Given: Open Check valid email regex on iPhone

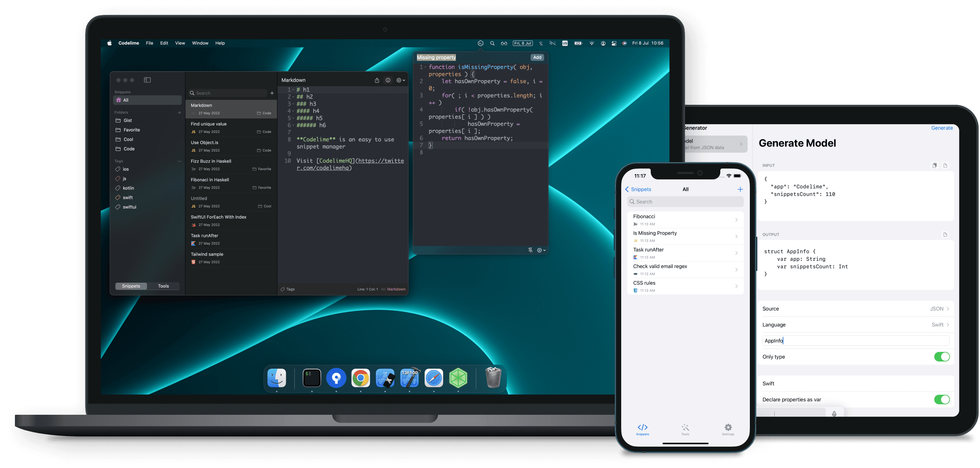Looking at the screenshot, I should point(685,270).
